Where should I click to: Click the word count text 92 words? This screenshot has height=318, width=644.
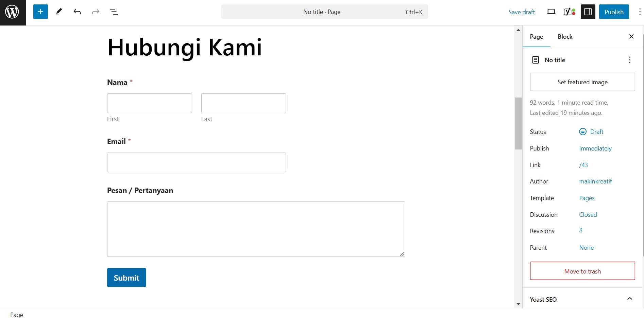pos(542,102)
